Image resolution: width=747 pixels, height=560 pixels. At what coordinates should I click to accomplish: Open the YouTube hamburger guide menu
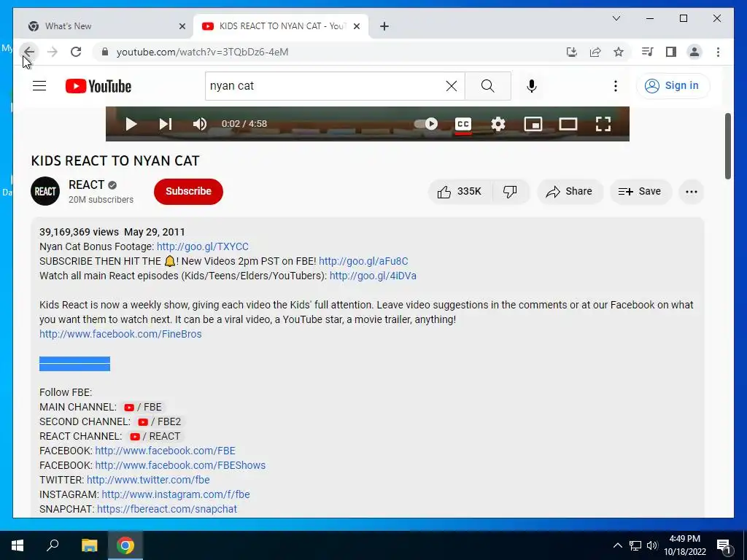(x=39, y=86)
